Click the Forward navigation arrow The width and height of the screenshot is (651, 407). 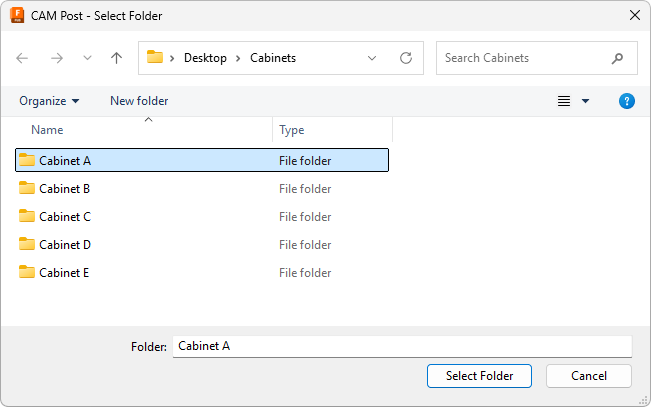coord(56,58)
